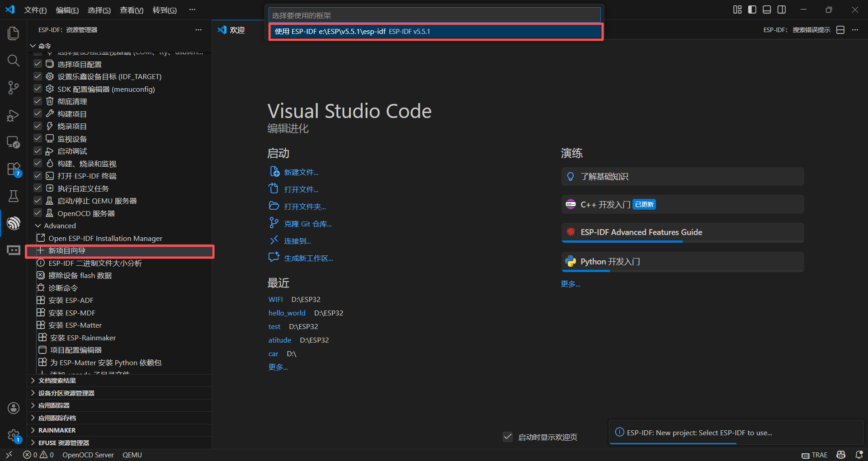Image resolution: width=868 pixels, height=461 pixels.
Task: Open the Search view in activity bar
Action: tap(14, 61)
